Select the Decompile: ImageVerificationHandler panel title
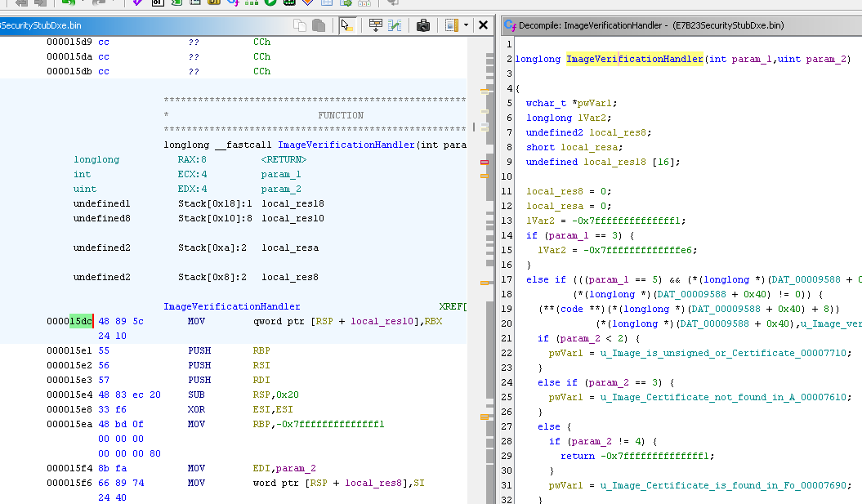862x504 pixels. click(651, 25)
